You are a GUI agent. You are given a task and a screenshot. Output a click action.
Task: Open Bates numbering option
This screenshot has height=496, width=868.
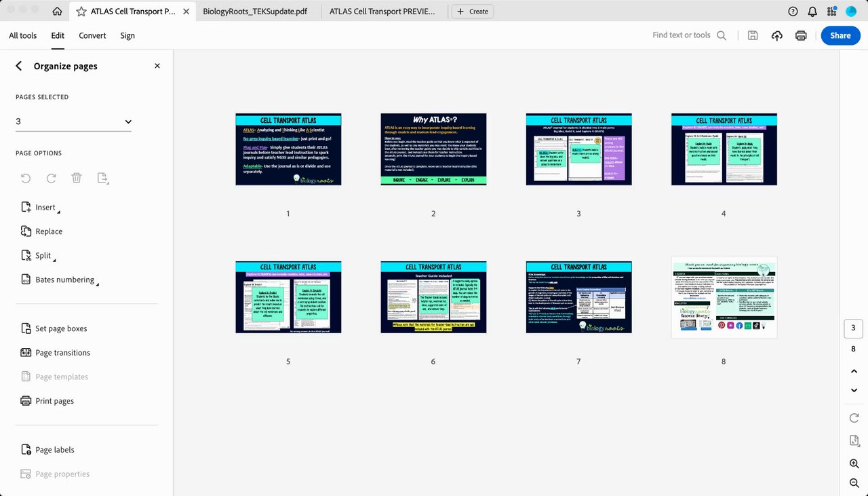59,280
